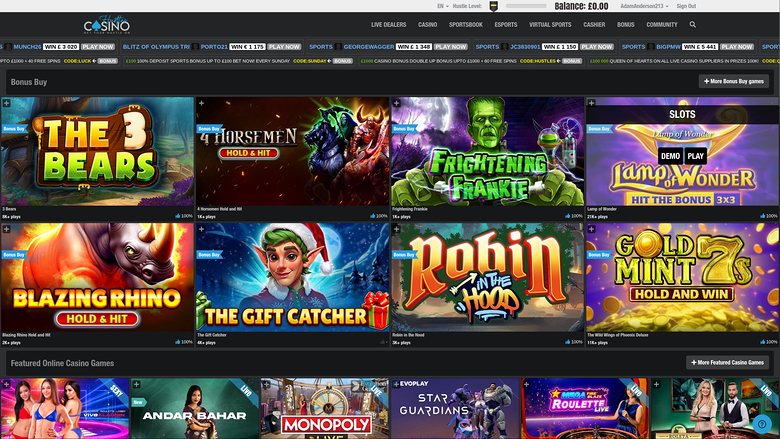Click Play Now beside PORTO21 win
The height and width of the screenshot is (439, 780).
point(284,47)
